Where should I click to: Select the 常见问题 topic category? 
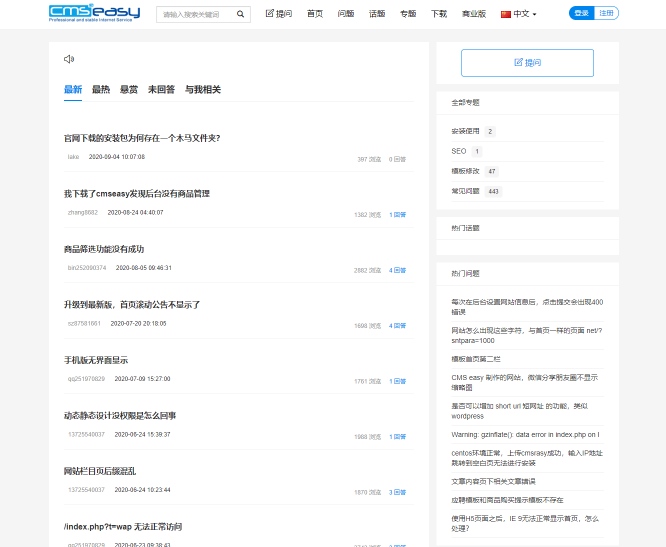click(x=466, y=191)
